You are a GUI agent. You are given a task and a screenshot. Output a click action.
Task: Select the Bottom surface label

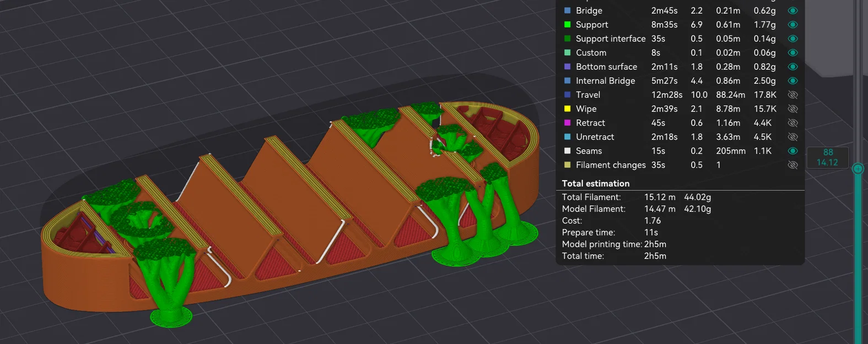pos(606,67)
